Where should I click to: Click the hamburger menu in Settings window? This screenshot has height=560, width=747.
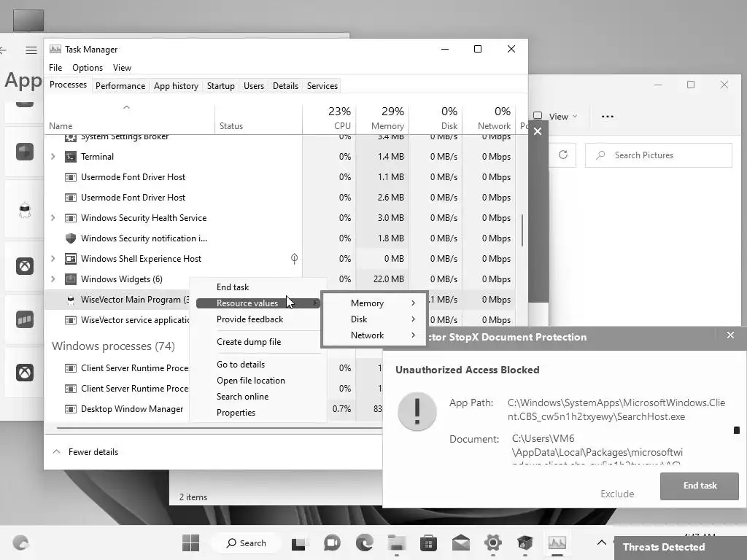point(31,50)
